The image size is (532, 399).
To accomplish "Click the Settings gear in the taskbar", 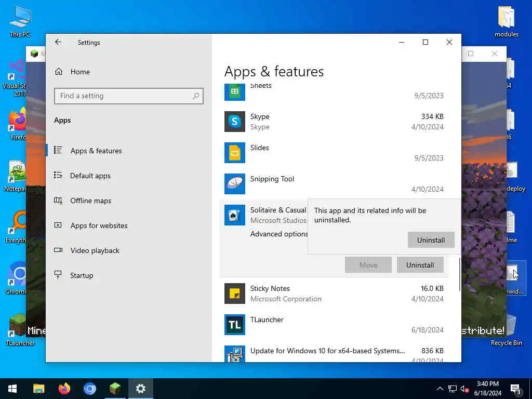I will 140,389.
